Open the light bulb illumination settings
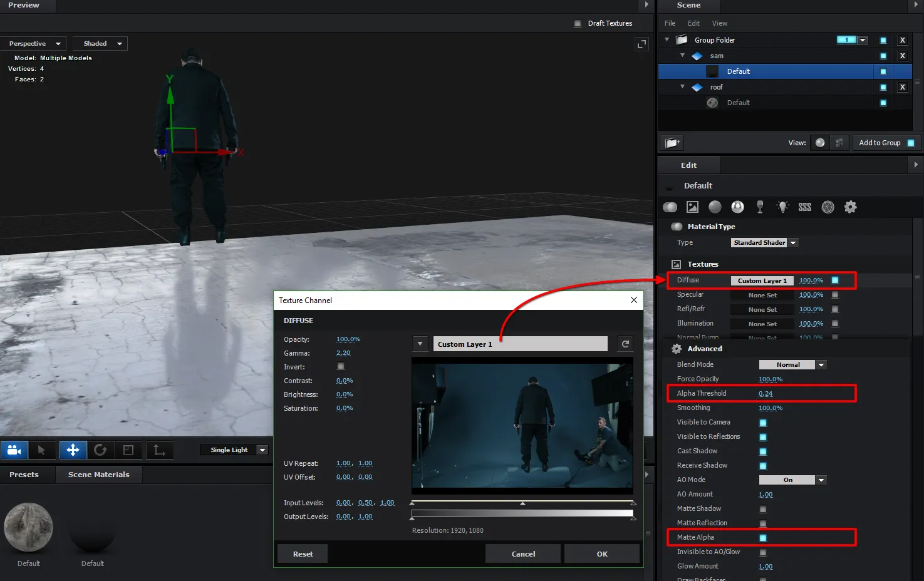Image resolution: width=924 pixels, height=581 pixels. (x=782, y=207)
